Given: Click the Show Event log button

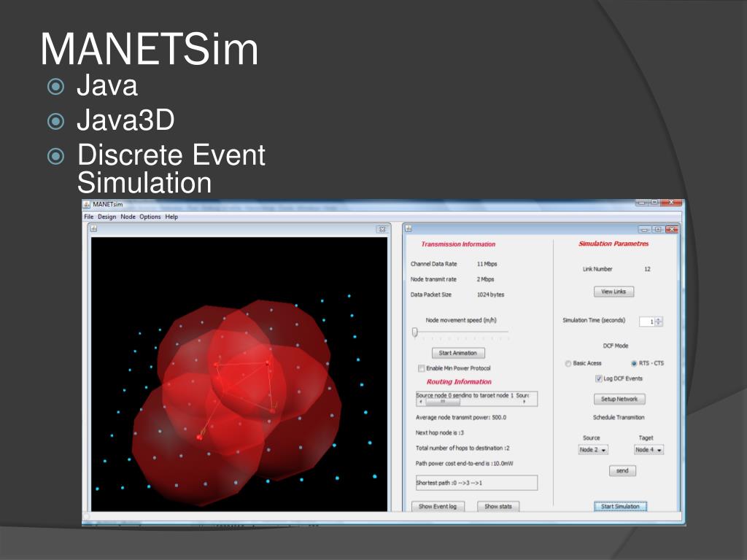Looking at the screenshot, I should point(438,506).
